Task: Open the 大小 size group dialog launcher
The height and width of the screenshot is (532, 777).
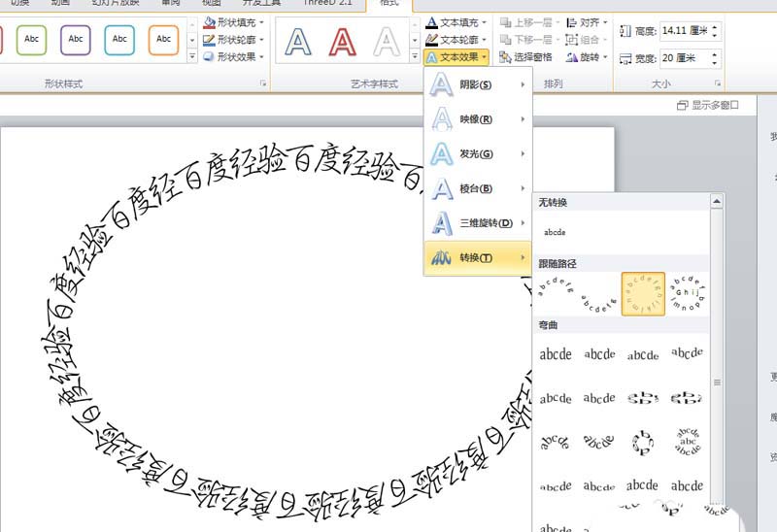Action: (x=718, y=83)
